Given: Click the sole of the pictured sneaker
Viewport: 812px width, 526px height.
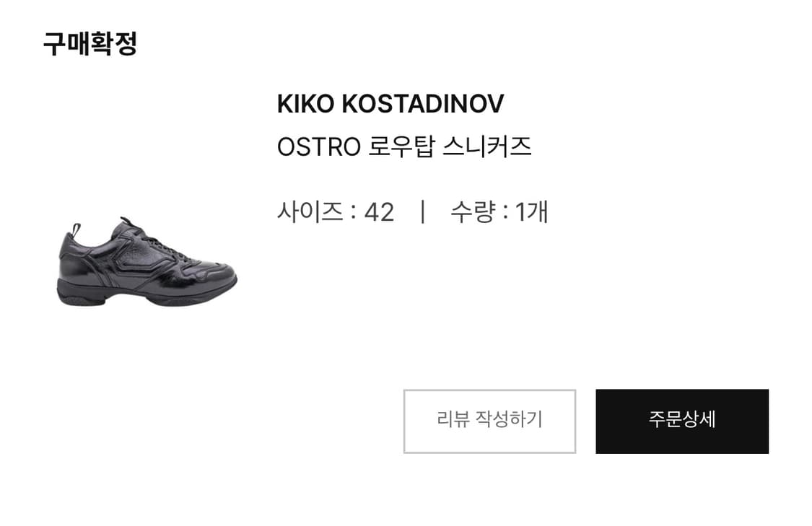Looking at the screenshot, I should click(x=145, y=297).
